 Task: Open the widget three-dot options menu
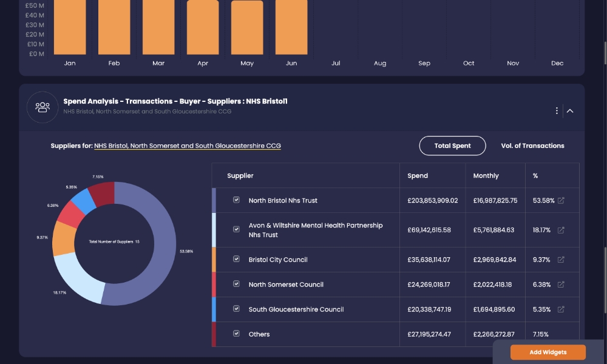(x=557, y=111)
